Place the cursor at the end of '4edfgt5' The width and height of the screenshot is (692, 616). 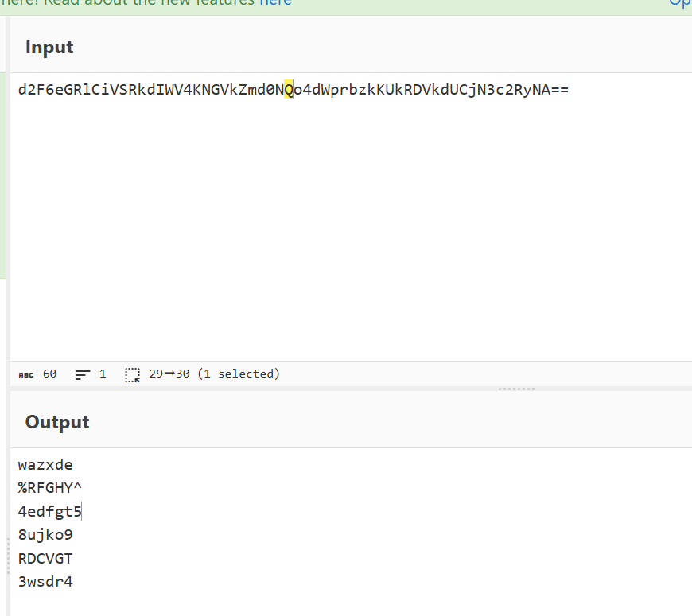pos(82,512)
